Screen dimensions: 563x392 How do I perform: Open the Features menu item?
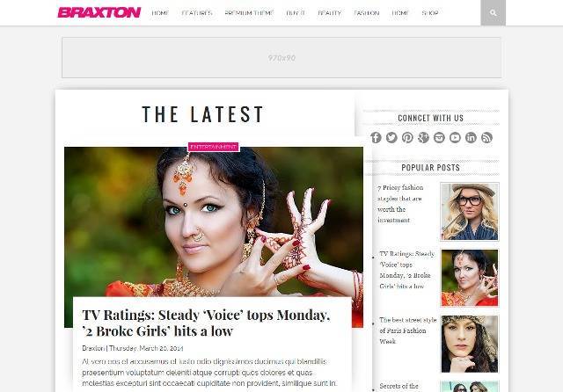[197, 13]
